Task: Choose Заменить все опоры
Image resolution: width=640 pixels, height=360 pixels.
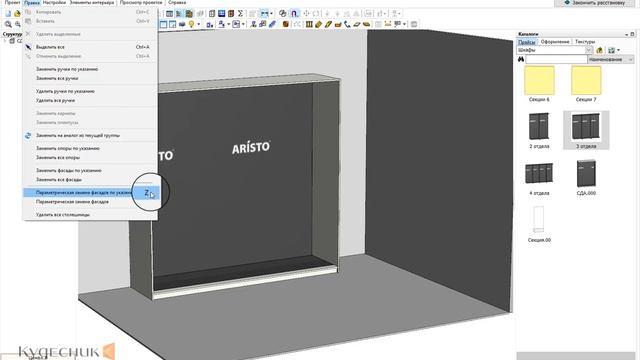Action: click(x=90, y=157)
